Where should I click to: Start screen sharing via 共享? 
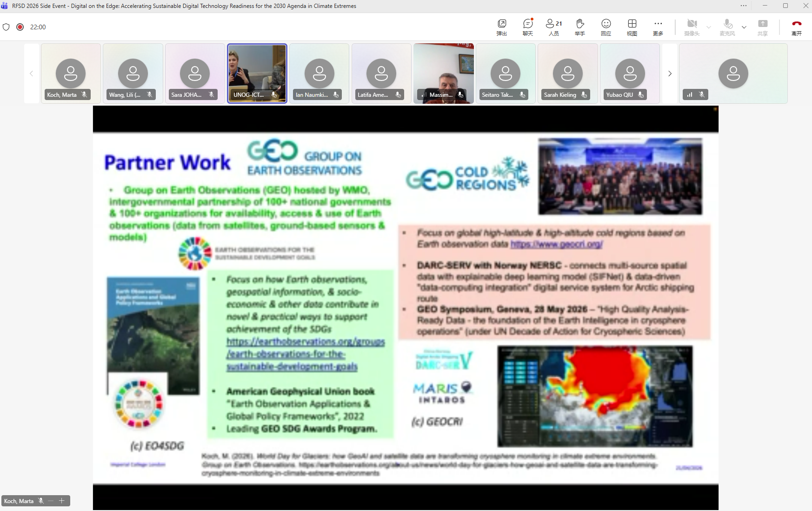tap(763, 27)
